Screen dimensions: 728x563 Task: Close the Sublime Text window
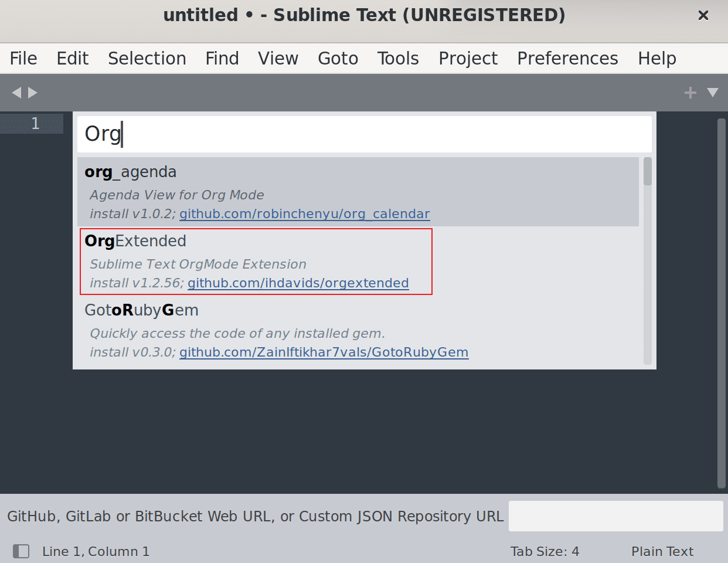click(703, 16)
